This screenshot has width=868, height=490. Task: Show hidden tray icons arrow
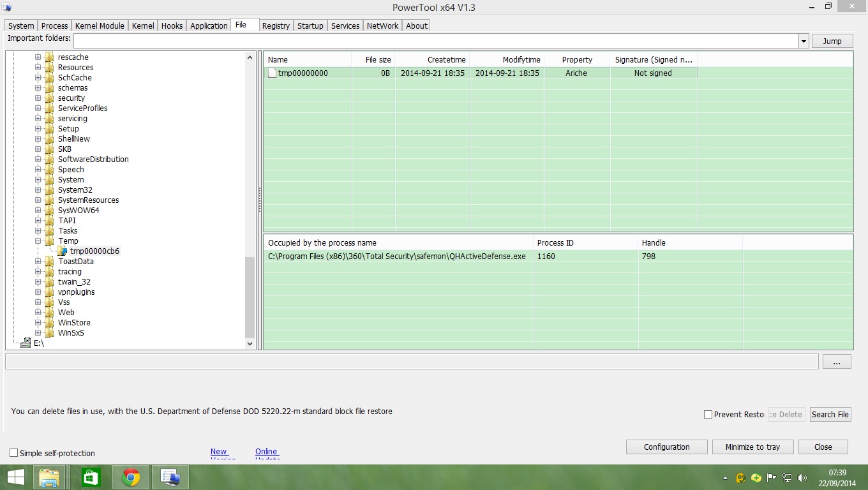tap(725, 478)
